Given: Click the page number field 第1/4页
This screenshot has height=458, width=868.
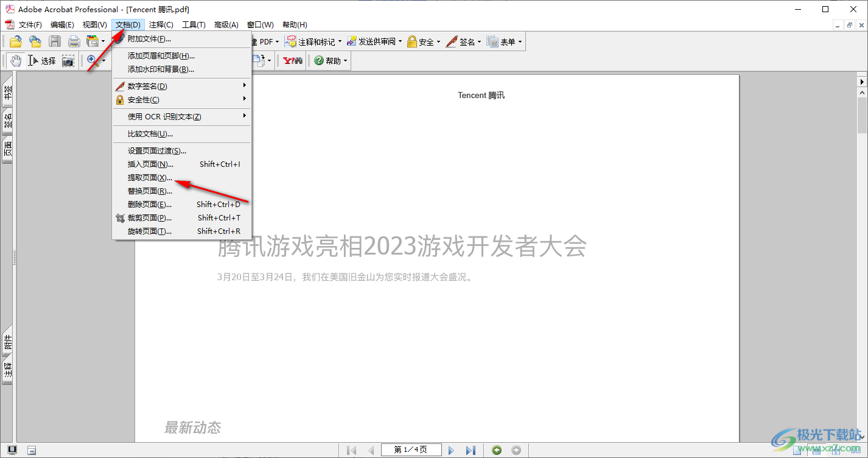Looking at the screenshot, I should pos(411,450).
